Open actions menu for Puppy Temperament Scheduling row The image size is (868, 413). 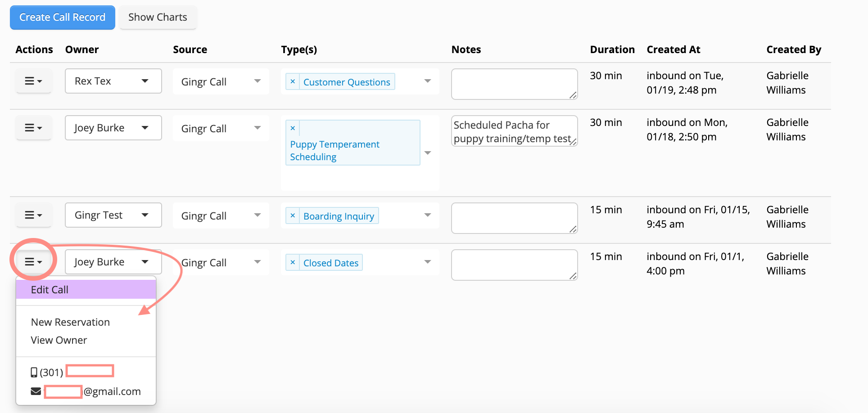(x=33, y=128)
